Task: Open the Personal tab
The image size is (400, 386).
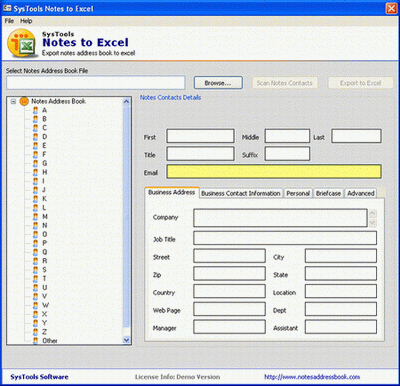Action: click(x=298, y=193)
